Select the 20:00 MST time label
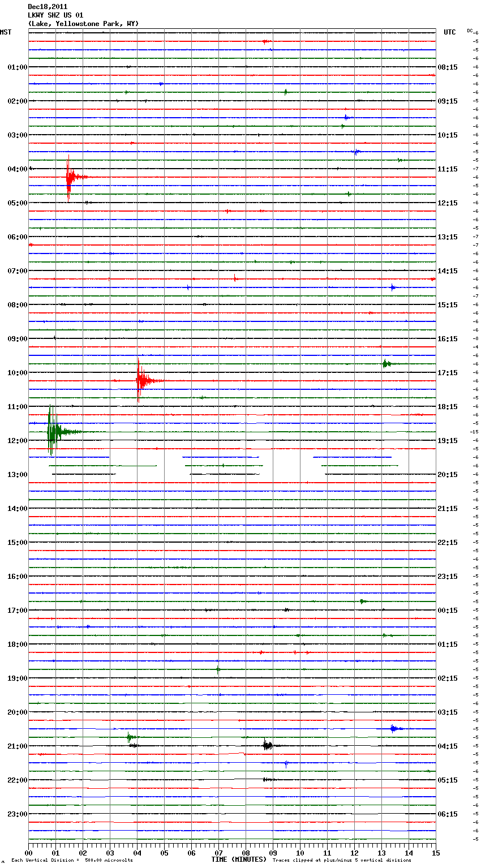 (17, 712)
